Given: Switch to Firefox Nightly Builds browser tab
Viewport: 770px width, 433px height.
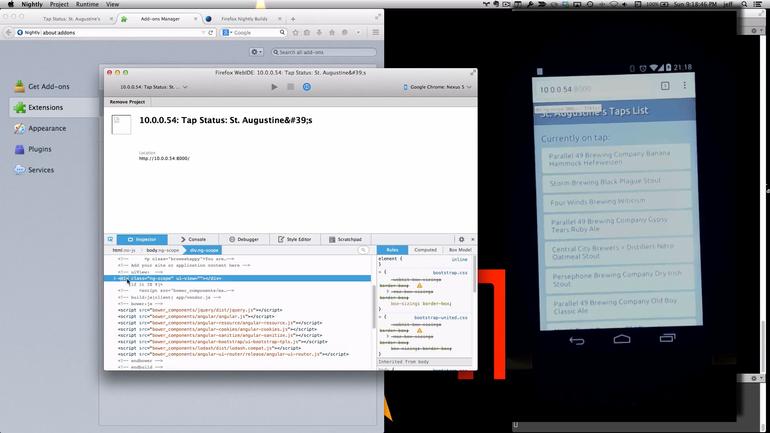Looking at the screenshot, I should [244, 19].
